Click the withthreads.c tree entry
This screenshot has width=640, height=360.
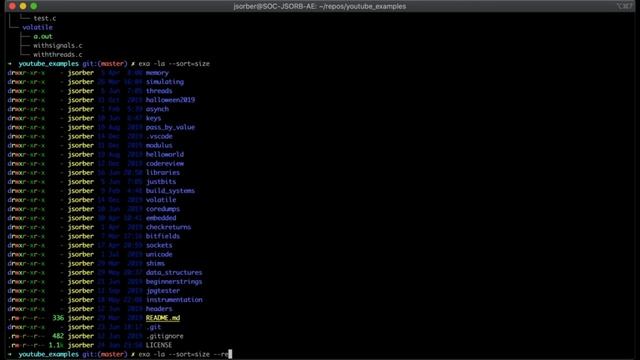coord(58,54)
